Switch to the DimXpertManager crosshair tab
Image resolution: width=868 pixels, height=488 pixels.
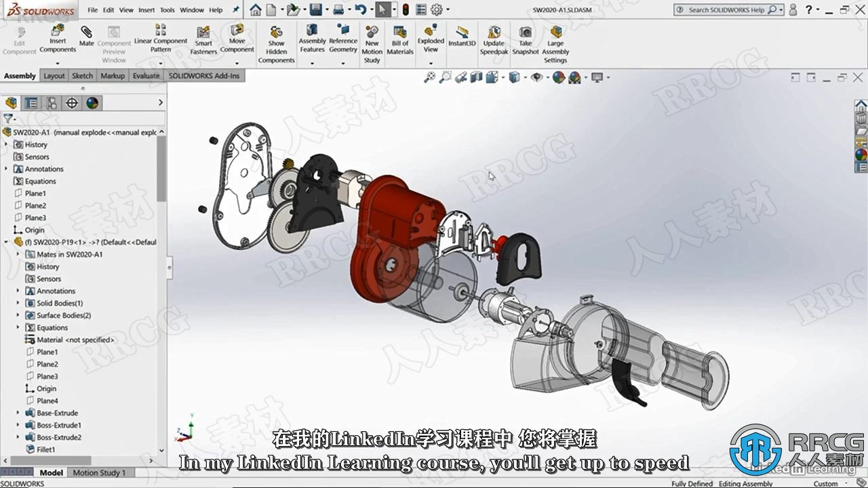coord(72,103)
